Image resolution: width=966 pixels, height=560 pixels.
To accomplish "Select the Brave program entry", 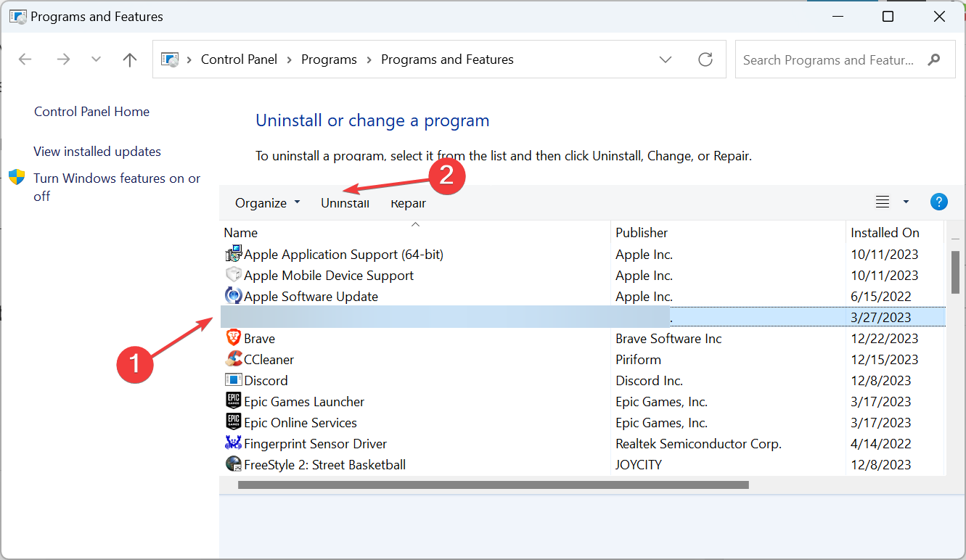I will 259,339.
